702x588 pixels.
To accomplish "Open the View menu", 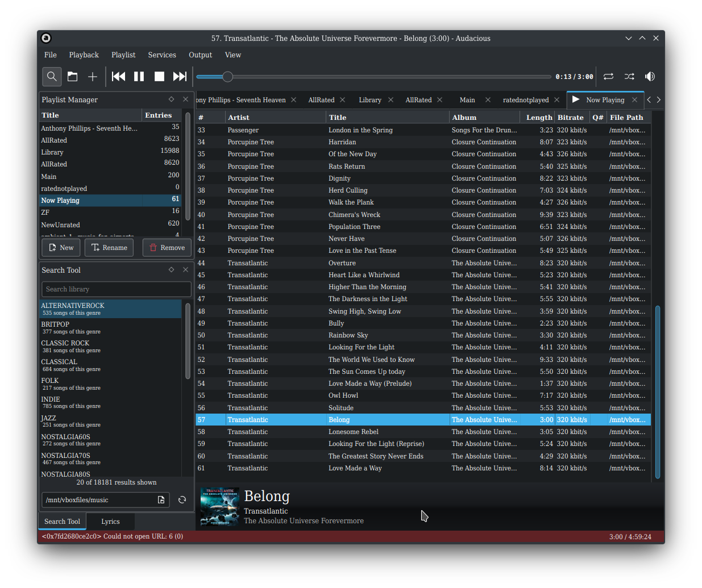I will (233, 55).
